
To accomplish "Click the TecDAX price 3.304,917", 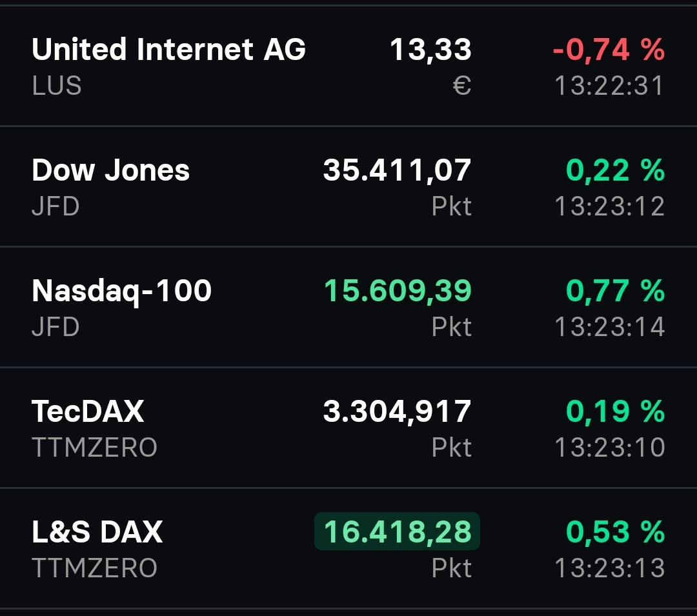I will pyautogui.click(x=396, y=411).
